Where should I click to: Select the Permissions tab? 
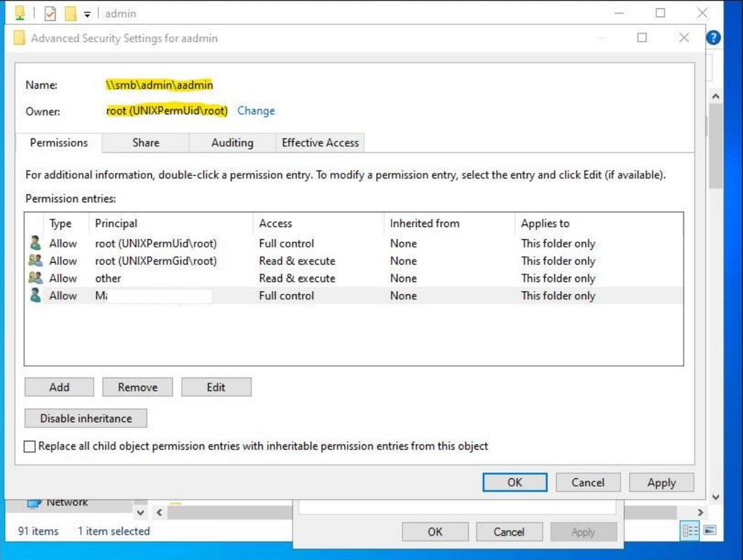[x=59, y=143]
